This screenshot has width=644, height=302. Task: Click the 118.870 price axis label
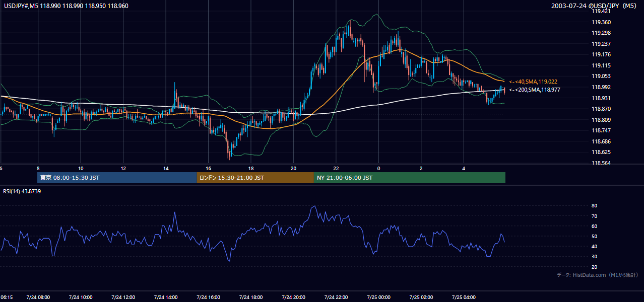[x=601, y=109]
